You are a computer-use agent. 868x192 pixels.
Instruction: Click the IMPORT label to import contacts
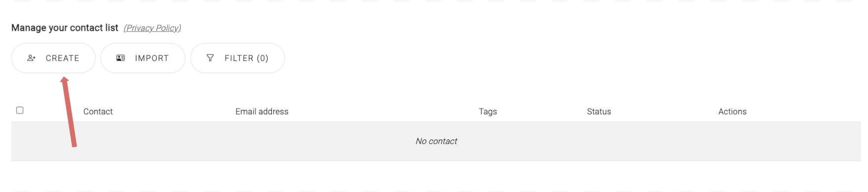click(152, 58)
